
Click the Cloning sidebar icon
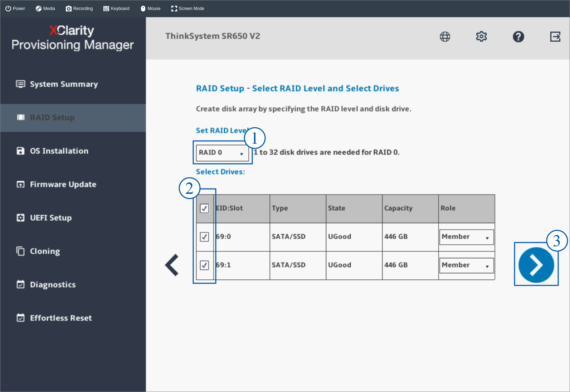21,251
